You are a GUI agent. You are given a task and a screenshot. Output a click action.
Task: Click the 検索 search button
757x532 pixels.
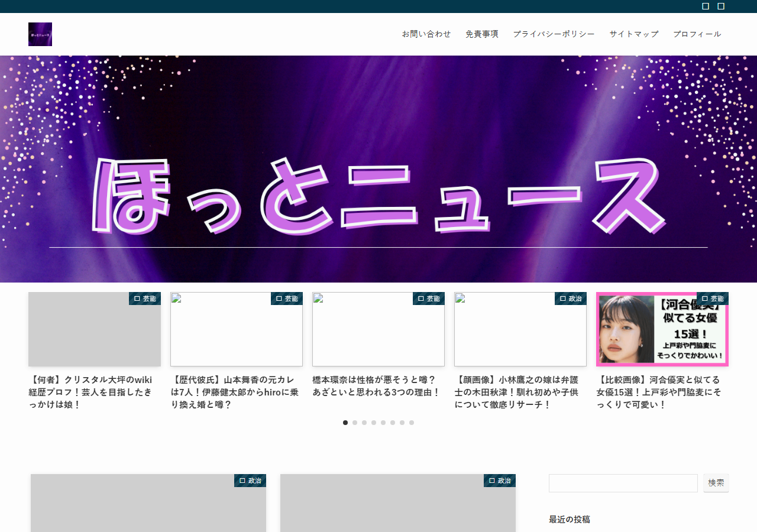point(716,483)
